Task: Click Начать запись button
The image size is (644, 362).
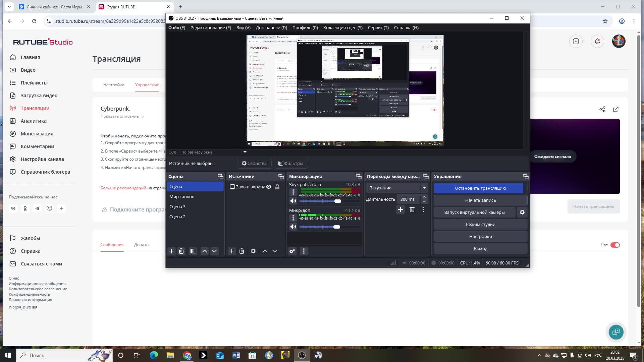Action: 480,200
